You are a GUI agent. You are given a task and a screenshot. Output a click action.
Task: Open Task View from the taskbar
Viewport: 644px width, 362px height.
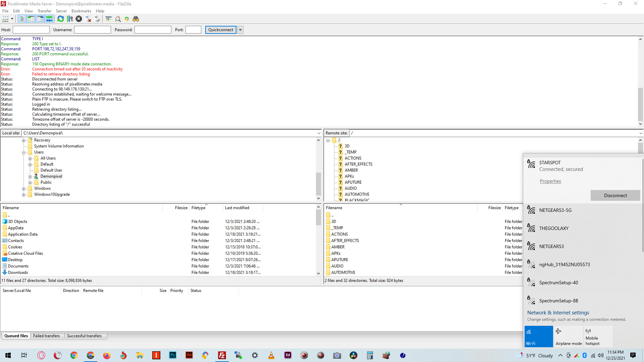click(x=24, y=355)
